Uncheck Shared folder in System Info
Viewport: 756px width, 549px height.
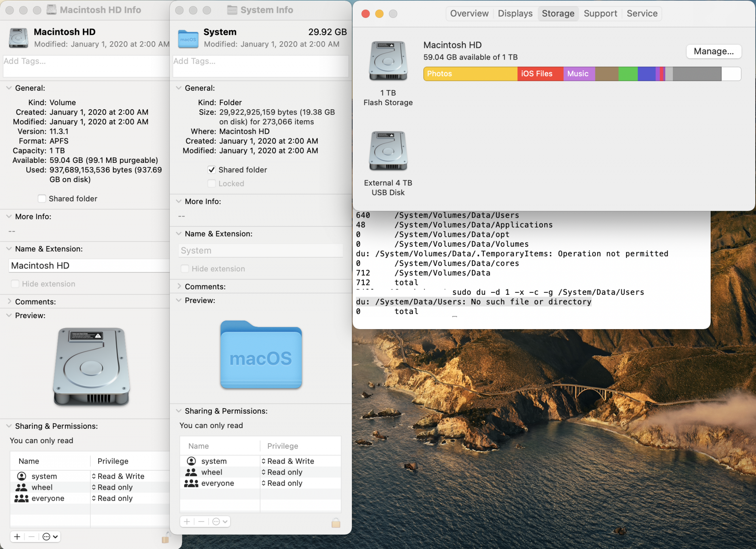pos(212,170)
